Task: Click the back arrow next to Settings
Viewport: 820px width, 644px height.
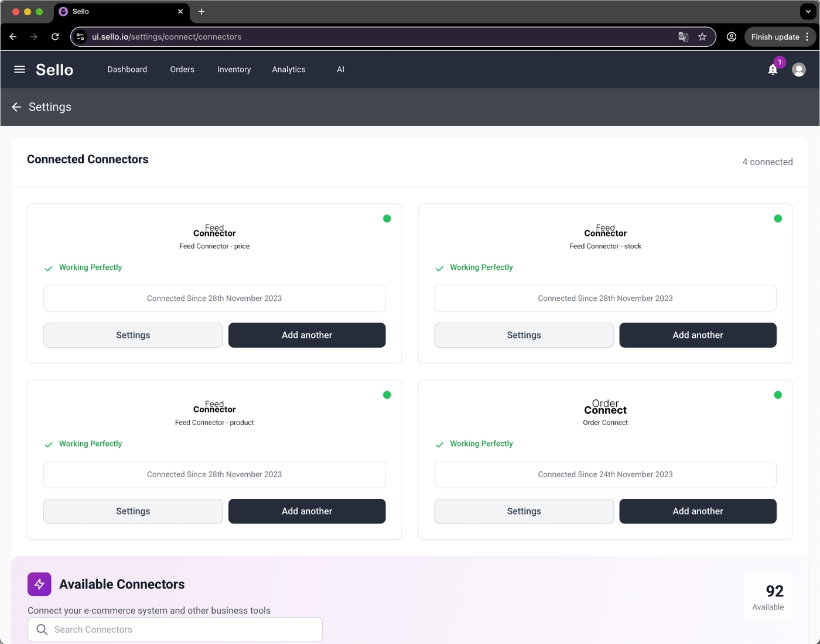Action: click(16, 107)
